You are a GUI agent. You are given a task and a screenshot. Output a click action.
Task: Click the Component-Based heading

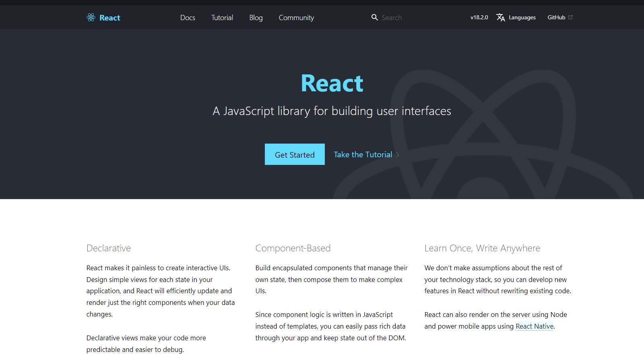[293, 248]
